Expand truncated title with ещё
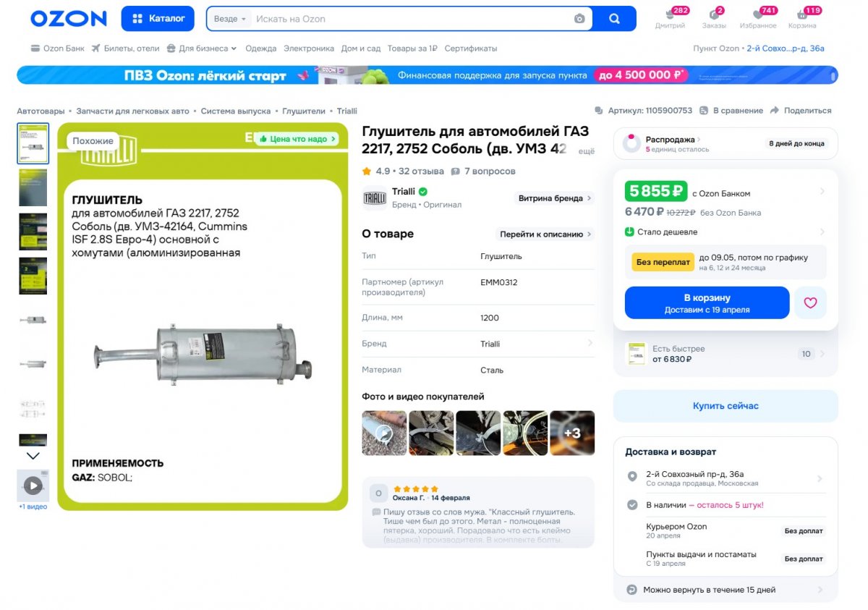 tap(587, 151)
